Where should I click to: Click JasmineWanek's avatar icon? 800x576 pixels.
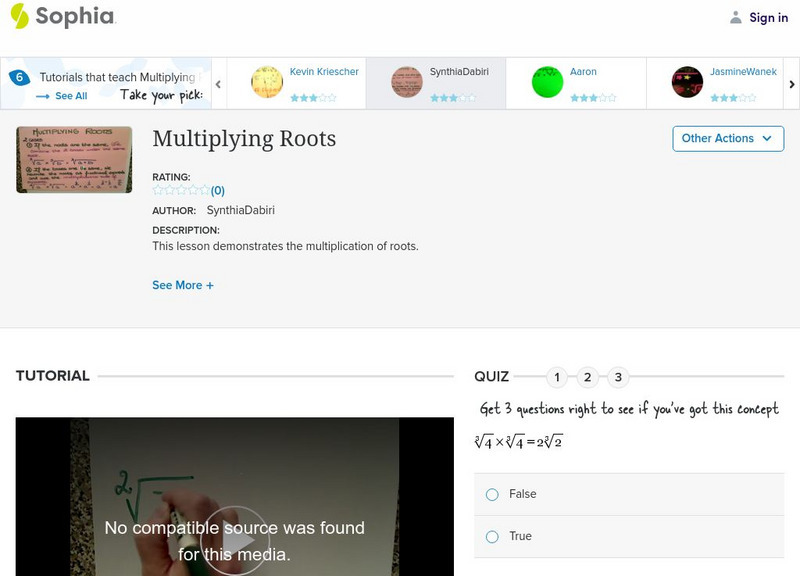click(x=688, y=80)
